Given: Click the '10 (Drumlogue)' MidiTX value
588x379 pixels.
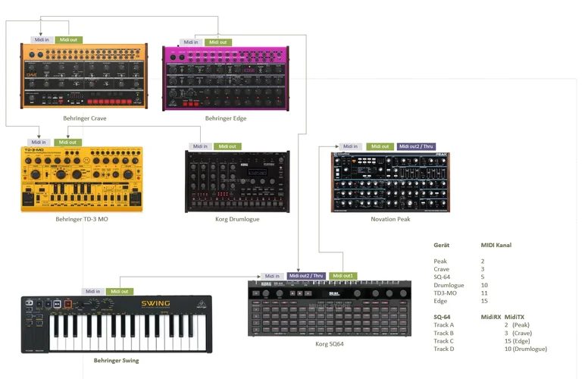Looking at the screenshot, I should click(526, 349).
